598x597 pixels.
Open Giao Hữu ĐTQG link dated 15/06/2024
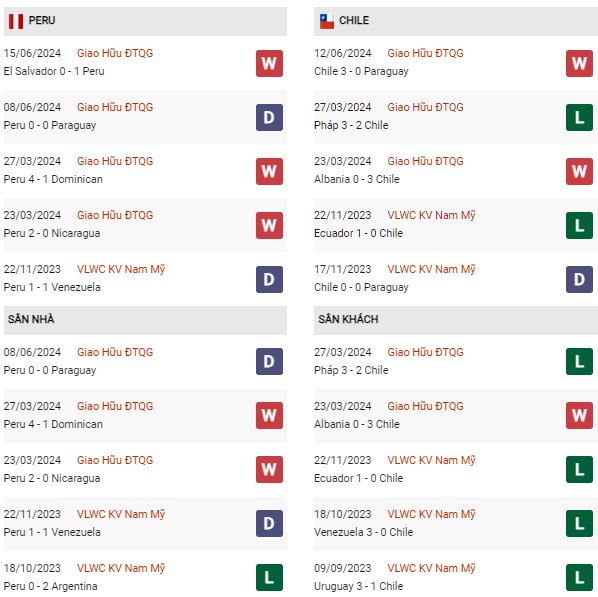[x=115, y=53]
